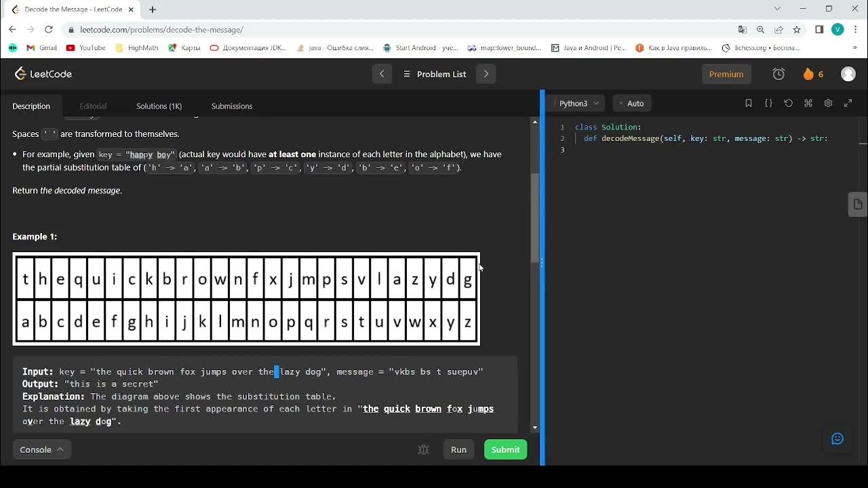The image size is (868, 488).
Task: Open the user profile avatar
Action: [x=848, y=74]
